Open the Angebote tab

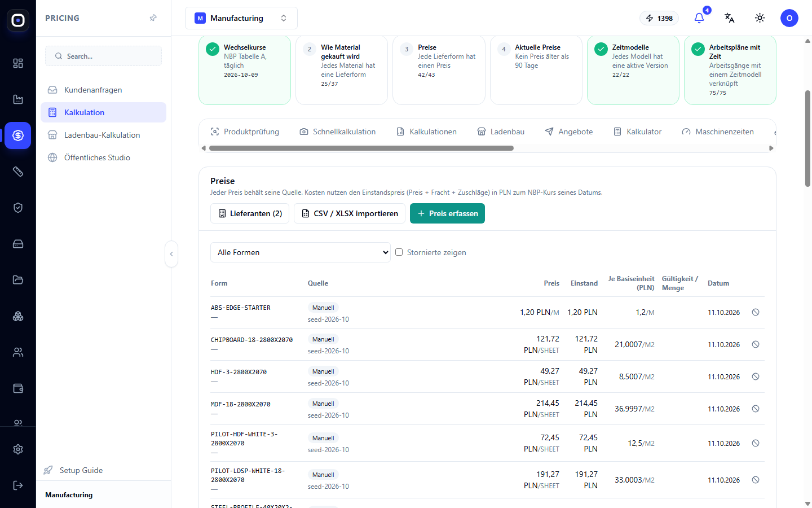click(569, 132)
